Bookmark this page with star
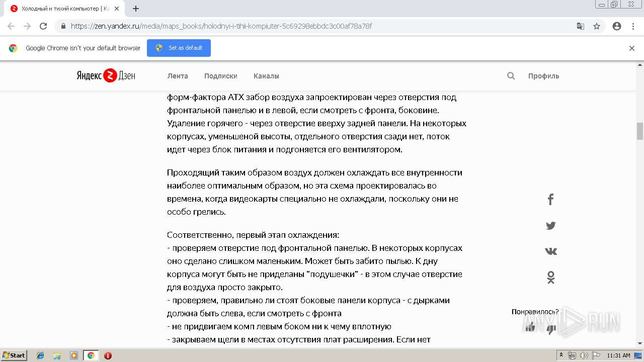The image size is (644, 362). tap(597, 26)
